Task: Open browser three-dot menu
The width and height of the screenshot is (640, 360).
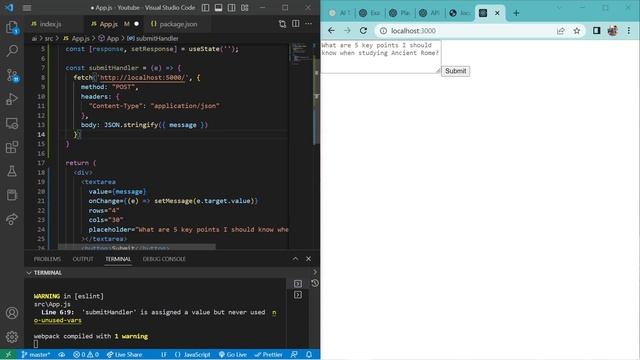Action: [629, 31]
